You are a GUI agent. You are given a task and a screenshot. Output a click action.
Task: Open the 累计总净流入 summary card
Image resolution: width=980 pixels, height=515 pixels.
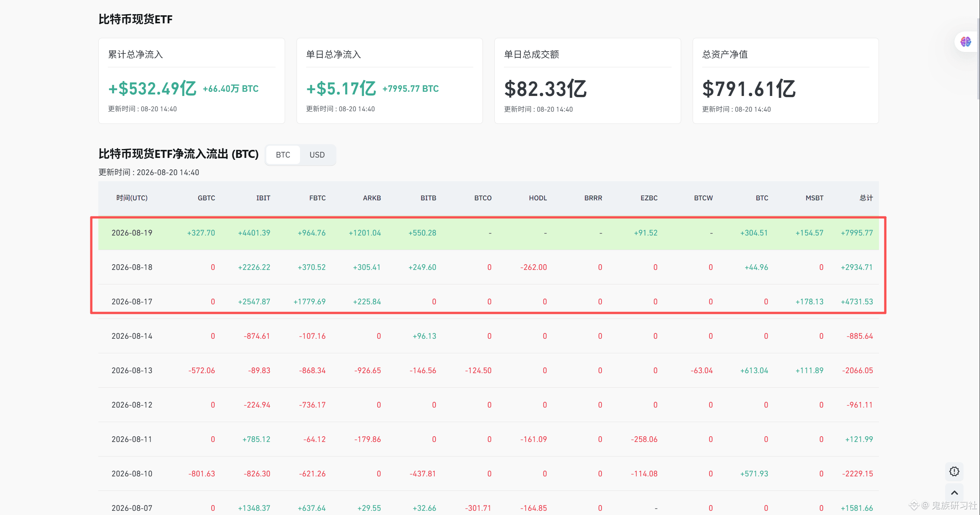[x=191, y=81]
